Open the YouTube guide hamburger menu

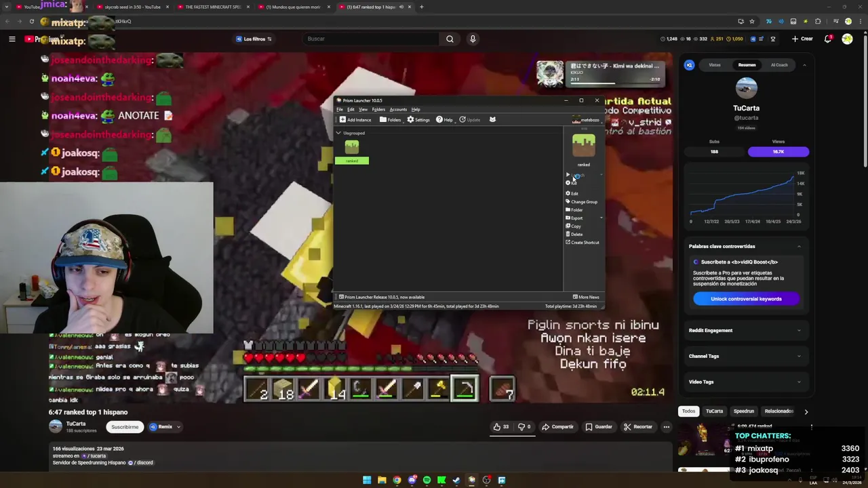click(x=12, y=39)
